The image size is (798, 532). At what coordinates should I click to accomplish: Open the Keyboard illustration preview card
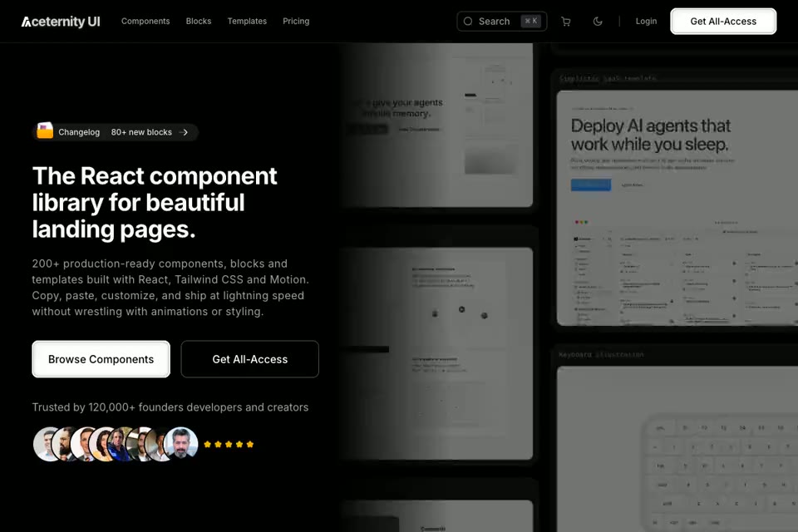coord(677,449)
